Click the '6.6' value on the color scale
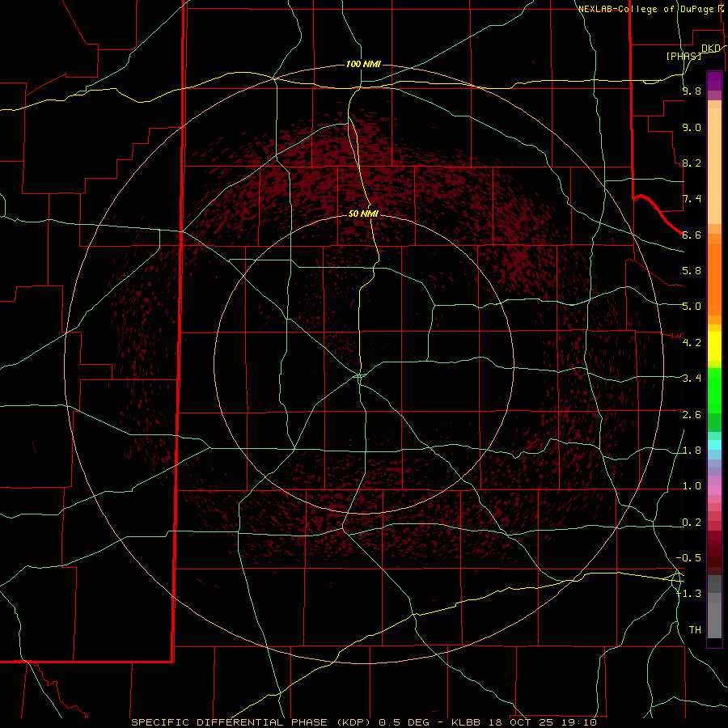728x728 pixels. 692,235
